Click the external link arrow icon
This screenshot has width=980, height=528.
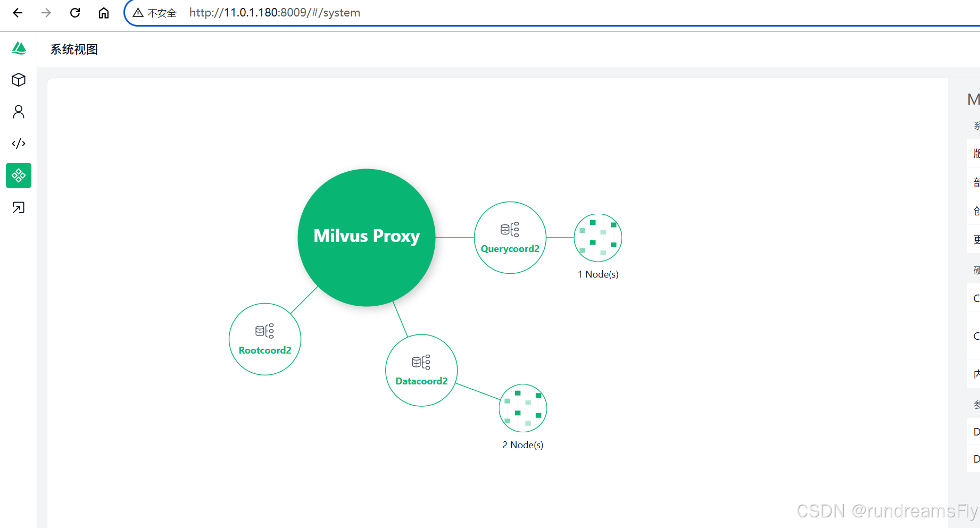click(19, 207)
